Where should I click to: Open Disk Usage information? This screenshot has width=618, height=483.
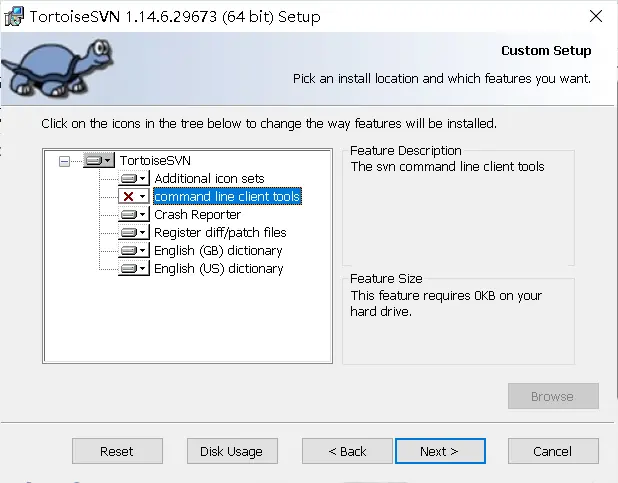coord(231,451)
